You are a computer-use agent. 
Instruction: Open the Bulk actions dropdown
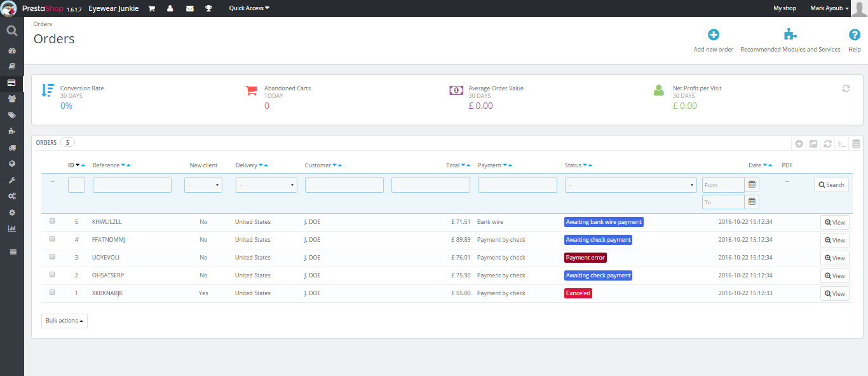64,321
